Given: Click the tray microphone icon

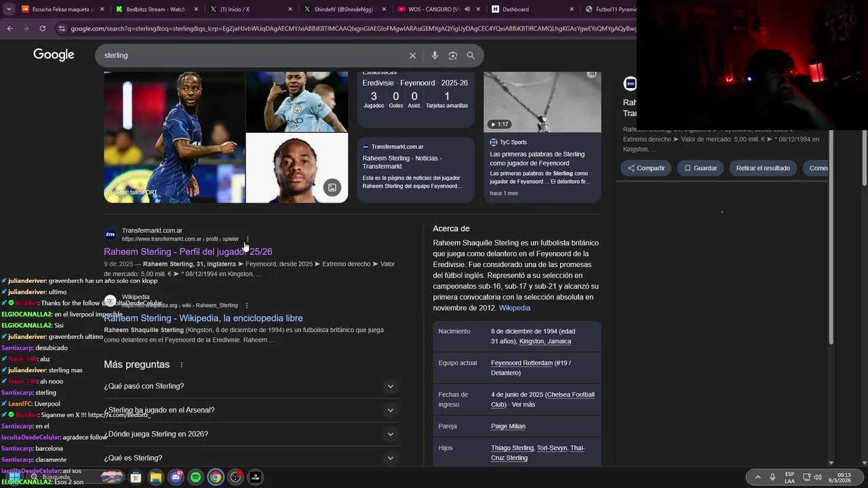Looking at the screenshot, I should pyautogui.click(x=772, y=477).
